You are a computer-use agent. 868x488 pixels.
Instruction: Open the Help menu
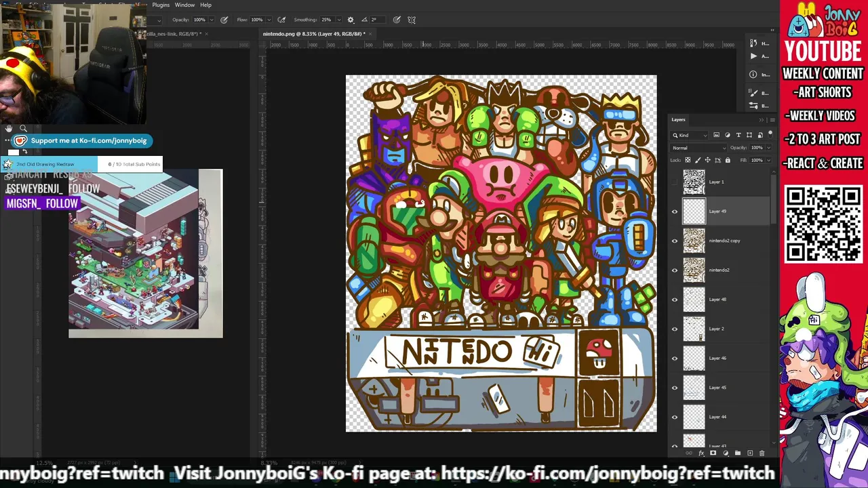point(205,5)
